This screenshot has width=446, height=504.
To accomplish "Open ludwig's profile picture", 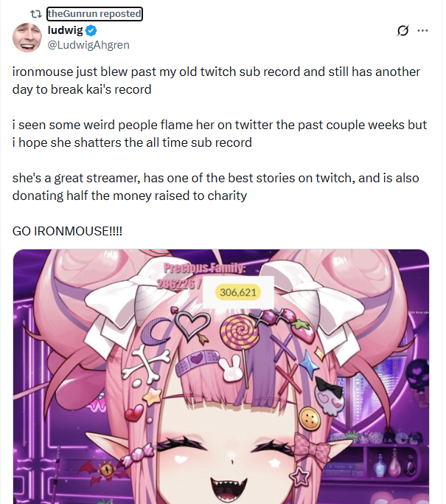I will click(27, 38).
